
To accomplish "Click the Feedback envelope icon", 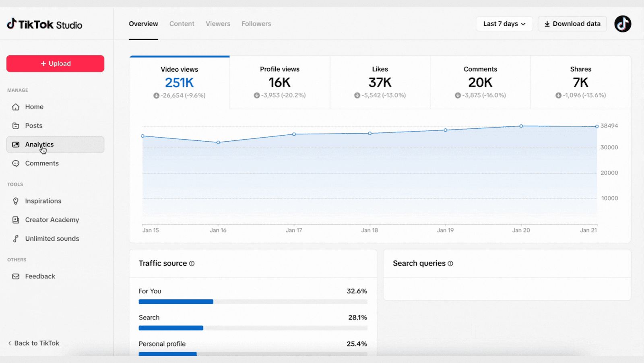I will (x=16, y=276).
